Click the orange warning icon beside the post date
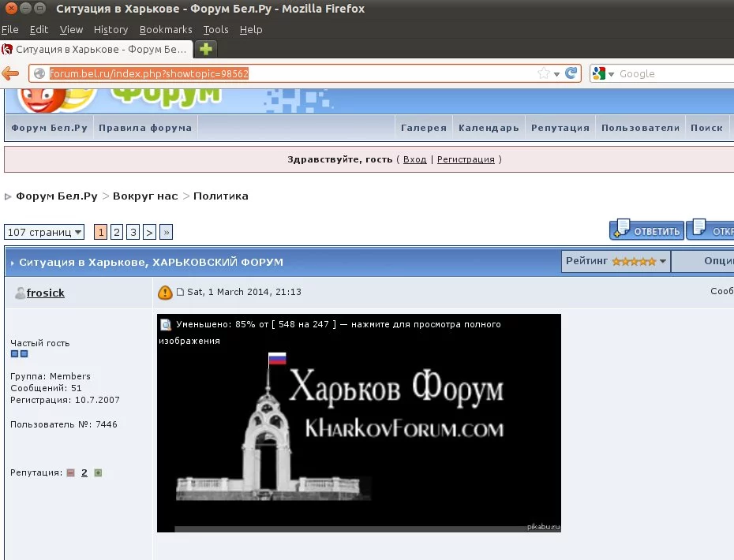Viewport: 734px width, 560px height. pos(166,292)
